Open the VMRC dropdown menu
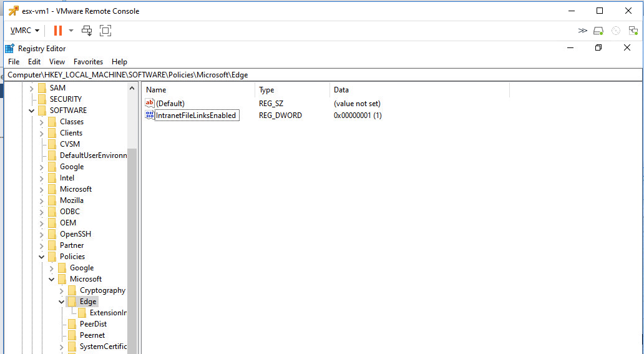This screenshot has height=354, width=644. click(x=25, y=31)
